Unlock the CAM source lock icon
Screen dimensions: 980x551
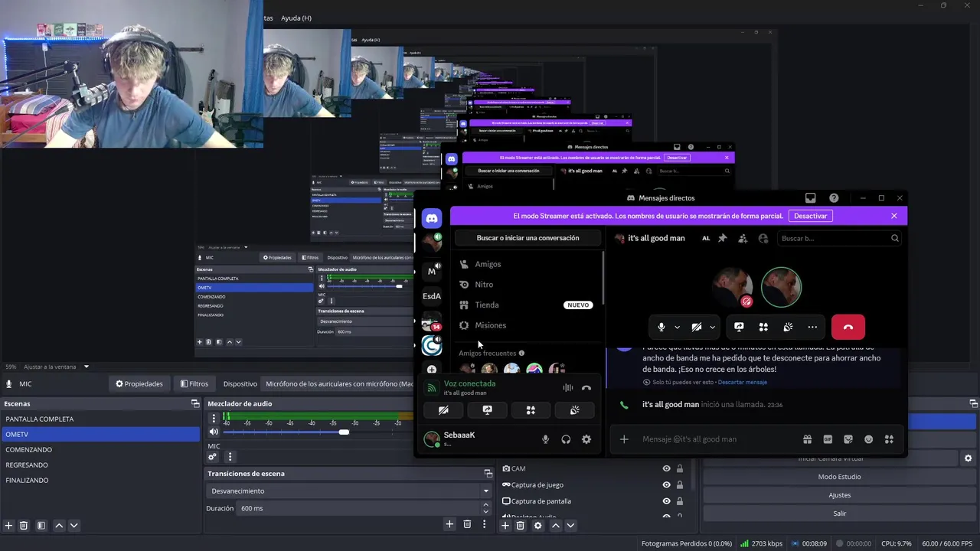(680, 468)
